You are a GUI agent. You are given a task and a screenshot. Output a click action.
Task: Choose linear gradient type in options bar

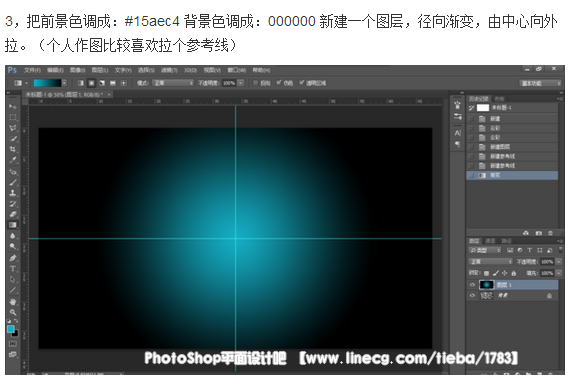(x=81, y=83)
